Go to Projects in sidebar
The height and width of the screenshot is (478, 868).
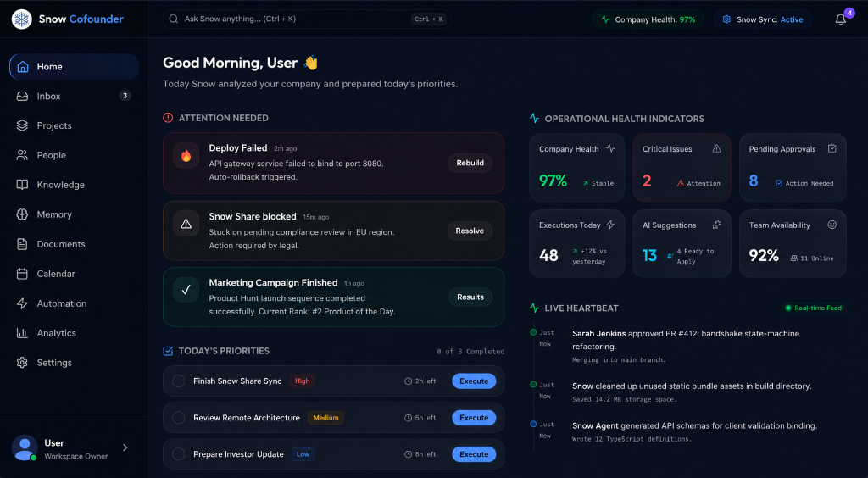point(75,125)
